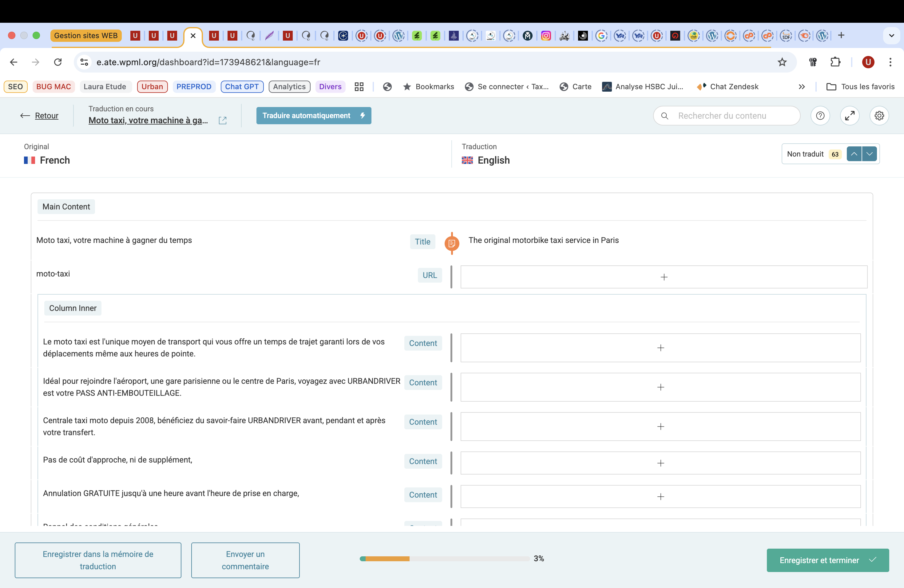This screenshot has height=588, width=904.
Task: Click the orange title translation status icon
Action: tap(452, 243)
